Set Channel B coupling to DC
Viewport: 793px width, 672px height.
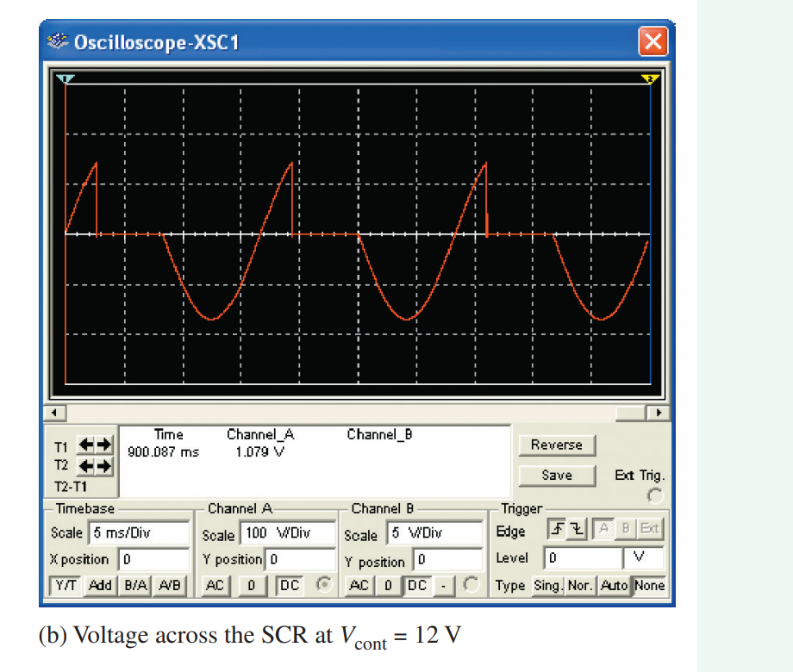click(418, 585)
